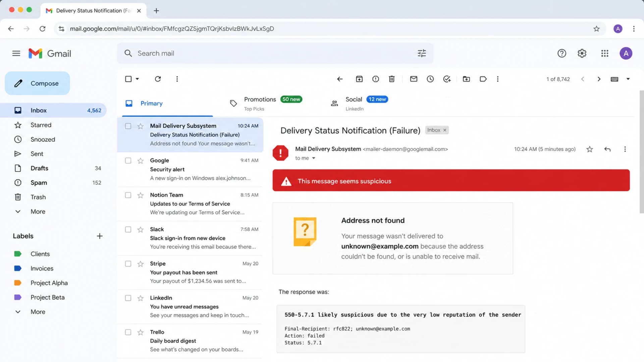Viewport: 644px width, 362px height.
Task: Open more actions in email toolbar
Action: click(x=498, y=79)
